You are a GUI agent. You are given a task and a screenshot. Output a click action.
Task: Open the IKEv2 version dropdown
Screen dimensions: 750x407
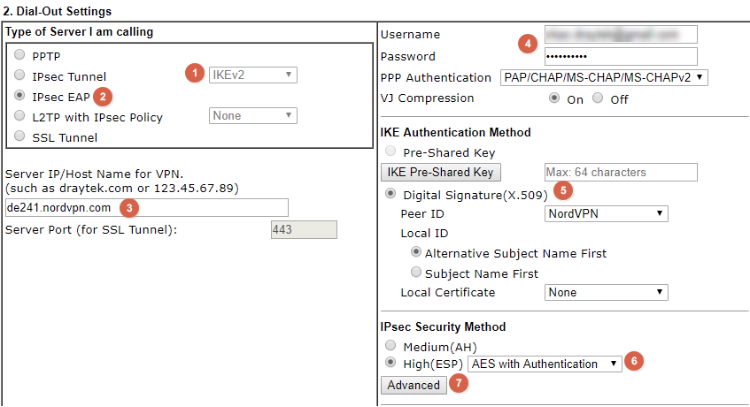pos(252,74)
